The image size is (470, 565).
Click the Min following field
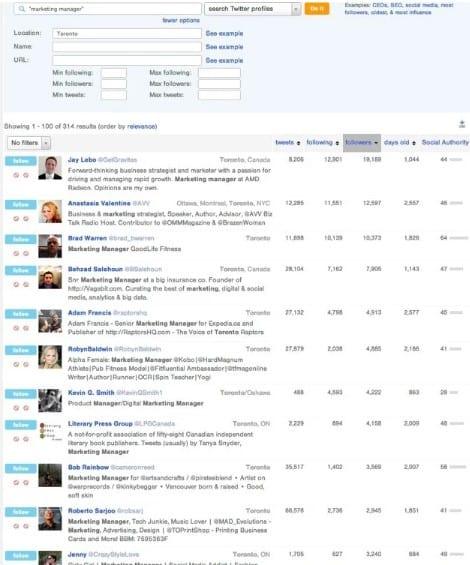(114, 73)
